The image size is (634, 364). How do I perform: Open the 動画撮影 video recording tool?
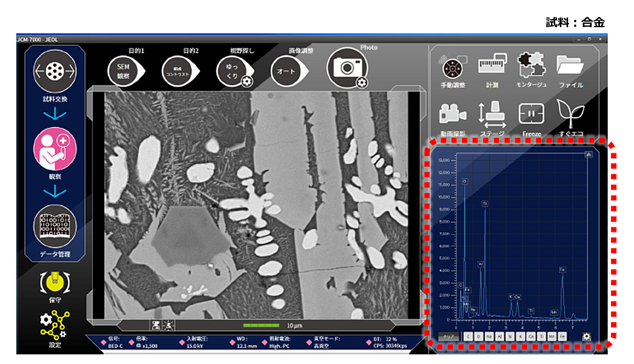click(x=452, y=114)
